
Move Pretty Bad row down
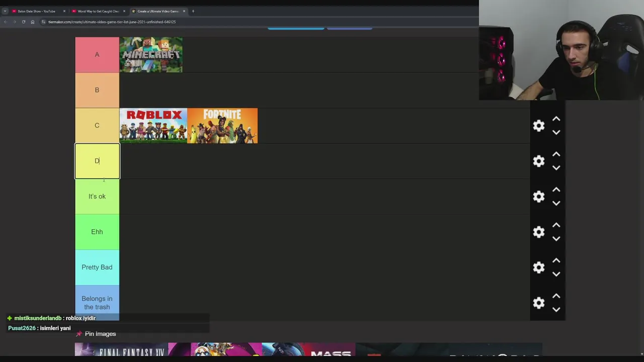pos(556,274)
